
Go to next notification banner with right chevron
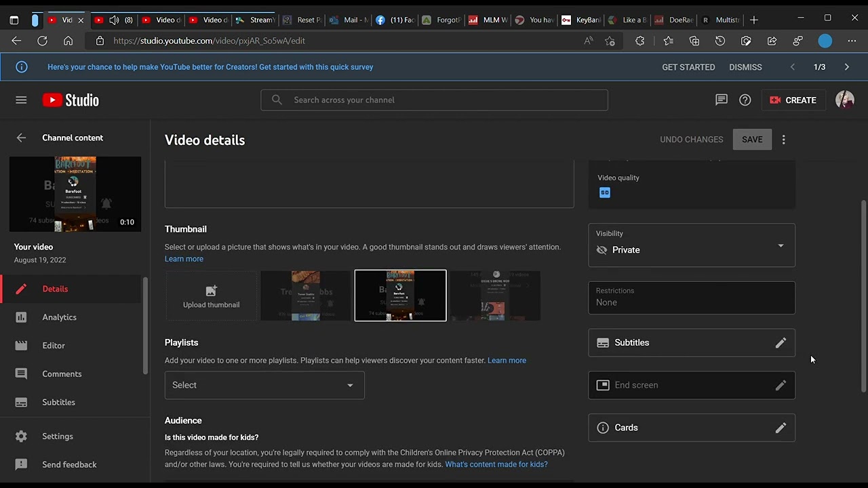click(x=846, y=67)
